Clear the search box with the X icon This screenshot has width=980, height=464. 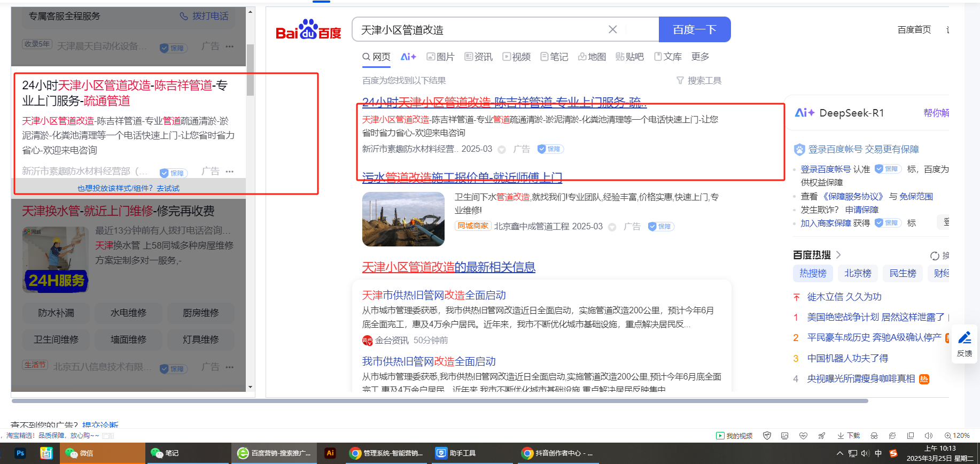[612, 30]
